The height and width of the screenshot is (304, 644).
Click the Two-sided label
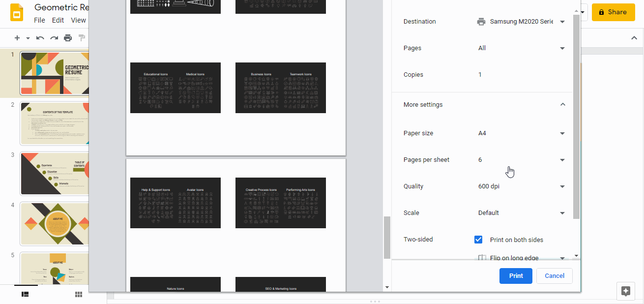[x=418, y=240]
